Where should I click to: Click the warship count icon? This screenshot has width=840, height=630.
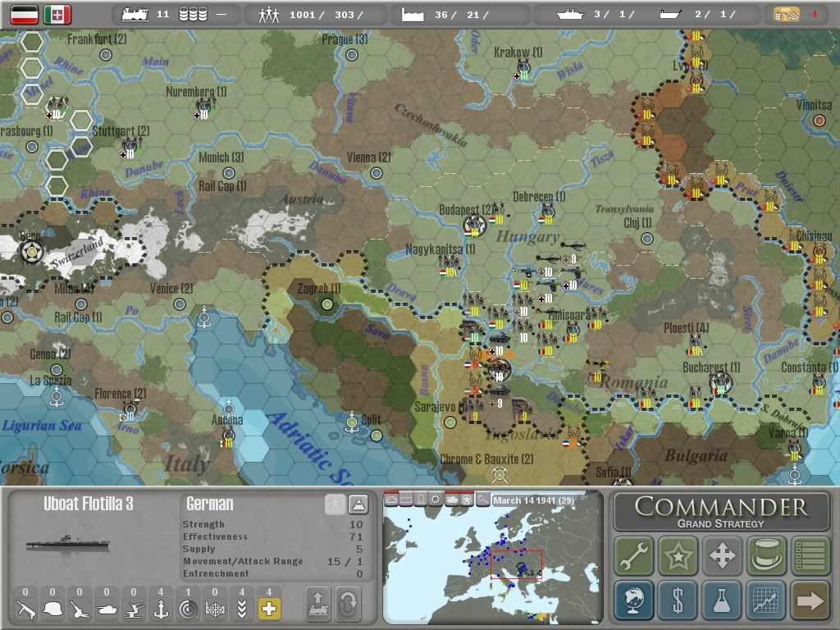click(570, 15)
